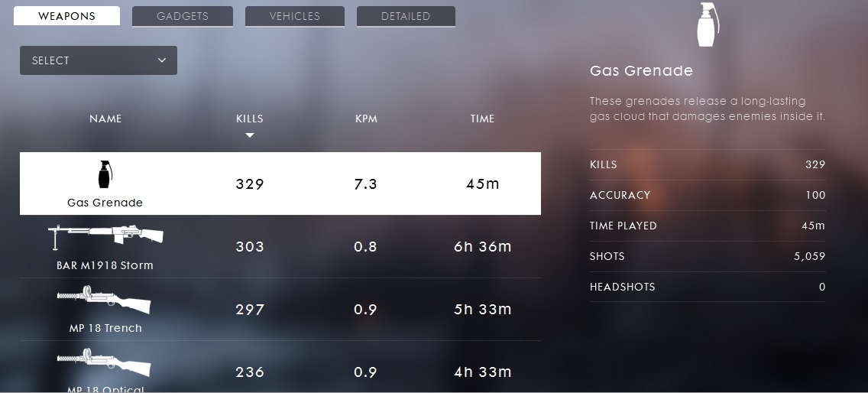Click the BAR M1918 Storm rifle icon

(x=105, y=234)
